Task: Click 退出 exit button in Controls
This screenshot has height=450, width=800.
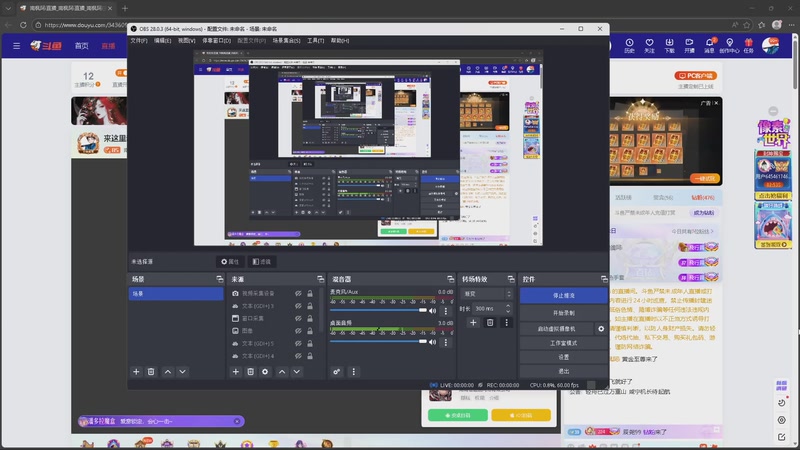Action: [563, 371]
